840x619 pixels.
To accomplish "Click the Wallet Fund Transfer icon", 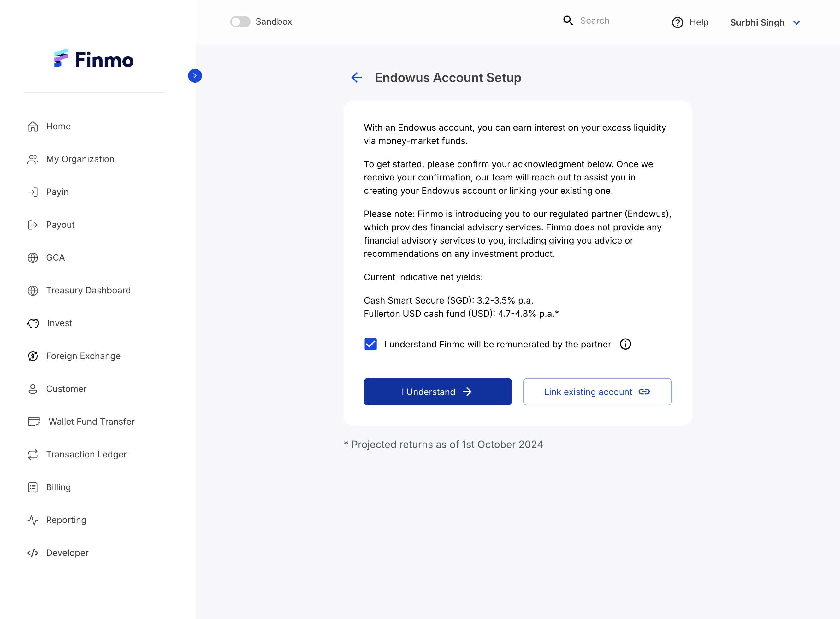I will pos(34,422).
